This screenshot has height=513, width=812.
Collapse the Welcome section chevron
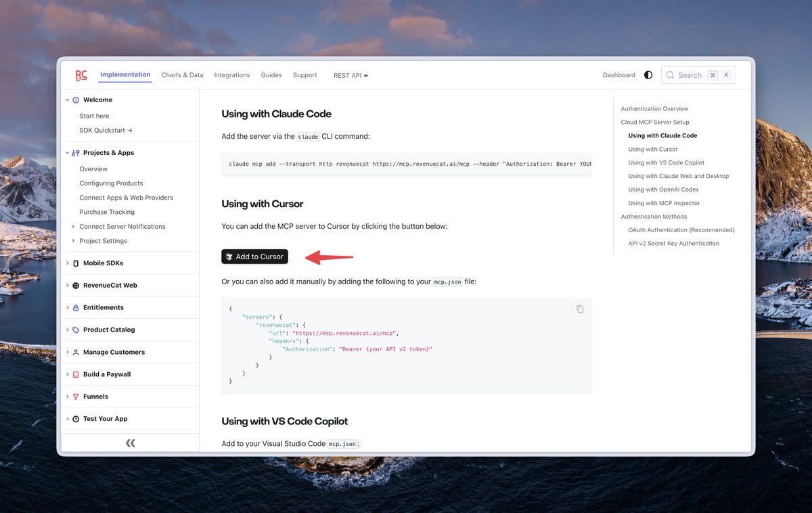pyautogui.click(x=67, y=100)
